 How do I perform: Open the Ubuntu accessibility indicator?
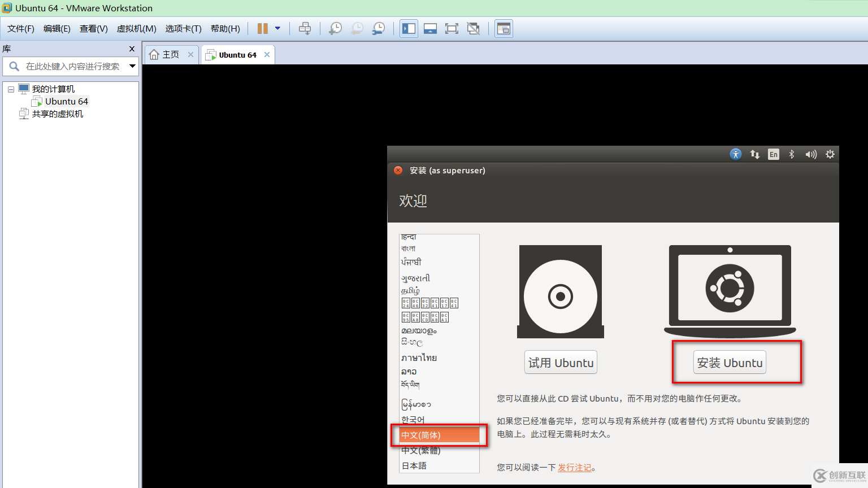pos(735,154)
